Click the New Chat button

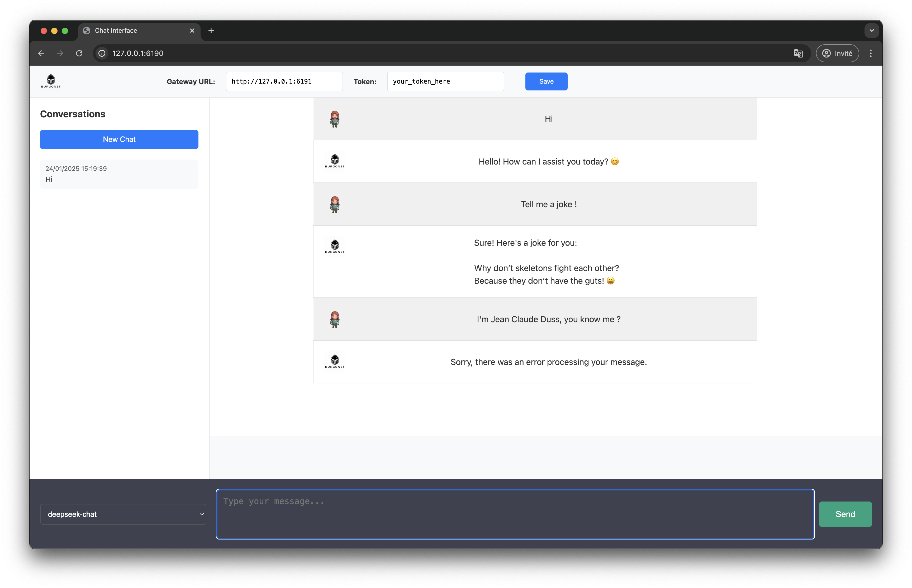pos(119,139)
